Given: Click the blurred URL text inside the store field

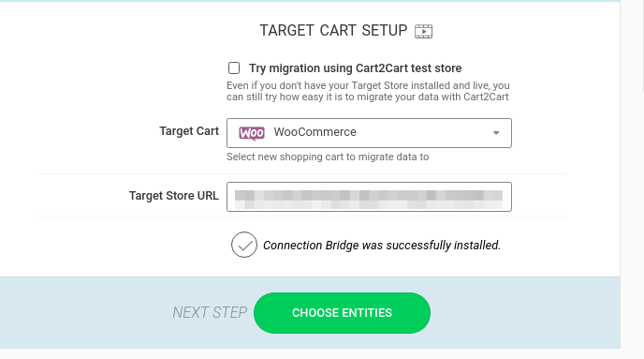Looking at the screenshot, I should [369, 200].
